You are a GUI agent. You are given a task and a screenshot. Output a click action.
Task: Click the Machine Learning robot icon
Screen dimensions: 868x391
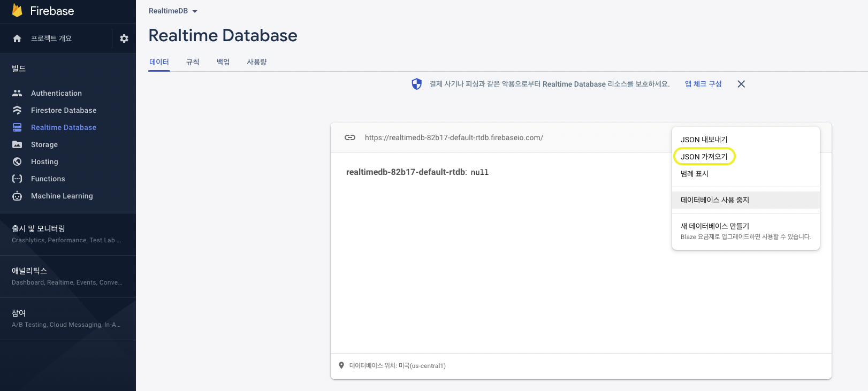tap(17, 196)
